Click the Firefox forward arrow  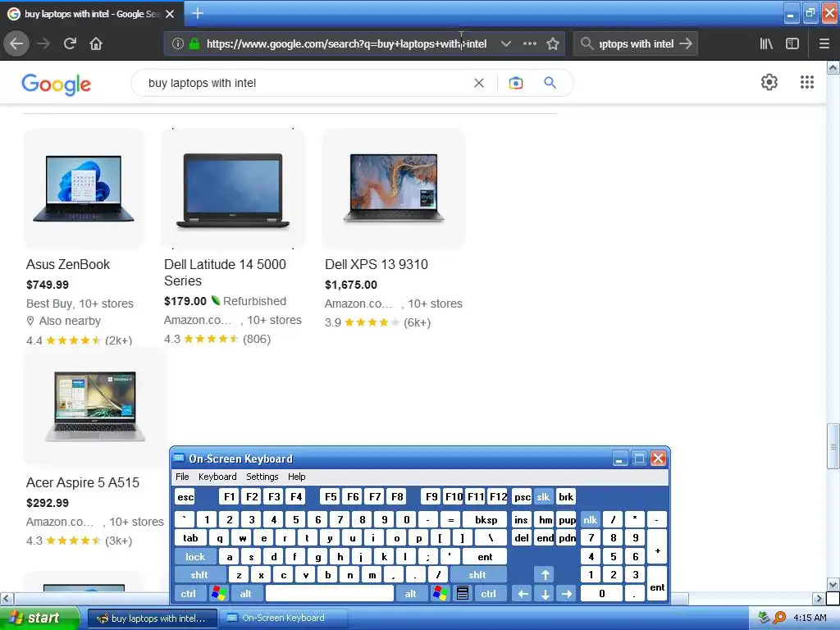43,43
